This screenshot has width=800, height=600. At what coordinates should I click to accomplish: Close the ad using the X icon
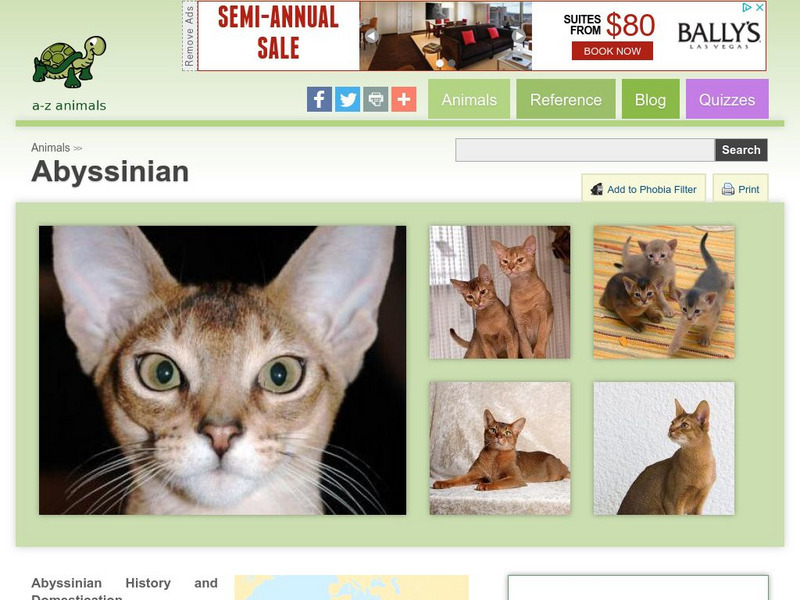760,7
